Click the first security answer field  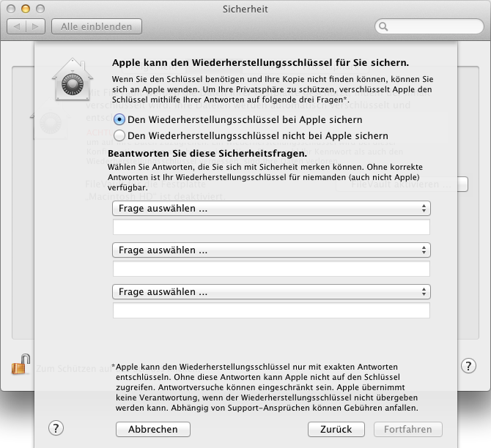[271, 227]
